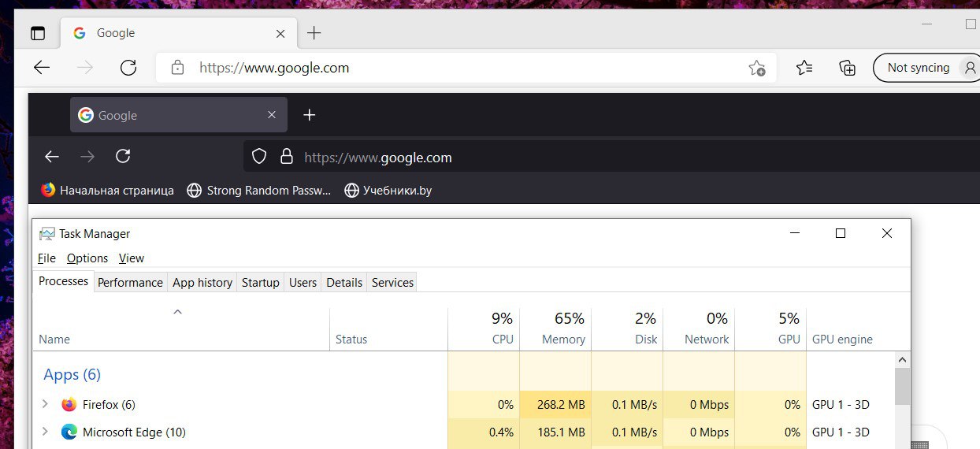This screenshot has height=449, width=980.
Task: Open a new tab in Firefox
Action: click(x=310, y=115)
